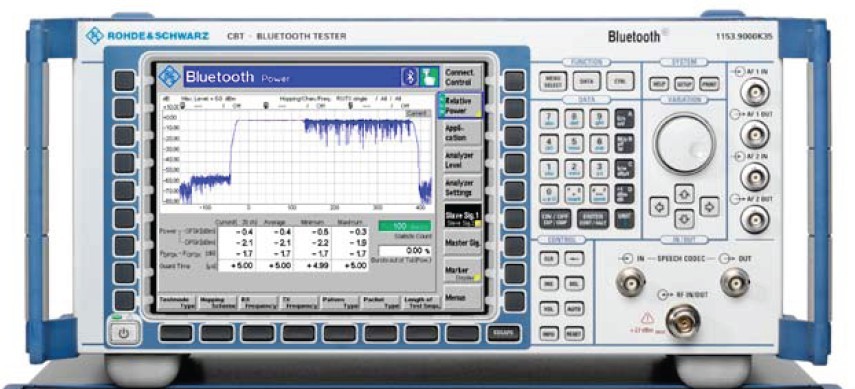Open the Connect Control menu

[459, 77]
